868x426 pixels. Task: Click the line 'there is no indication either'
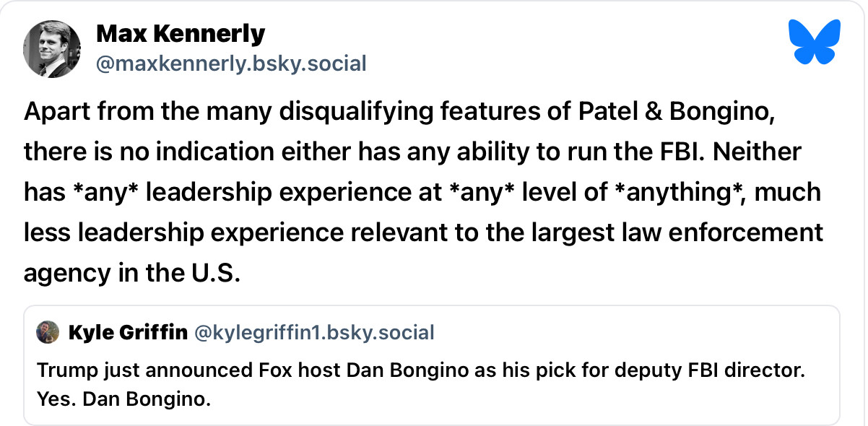click(x=412, y=152)
